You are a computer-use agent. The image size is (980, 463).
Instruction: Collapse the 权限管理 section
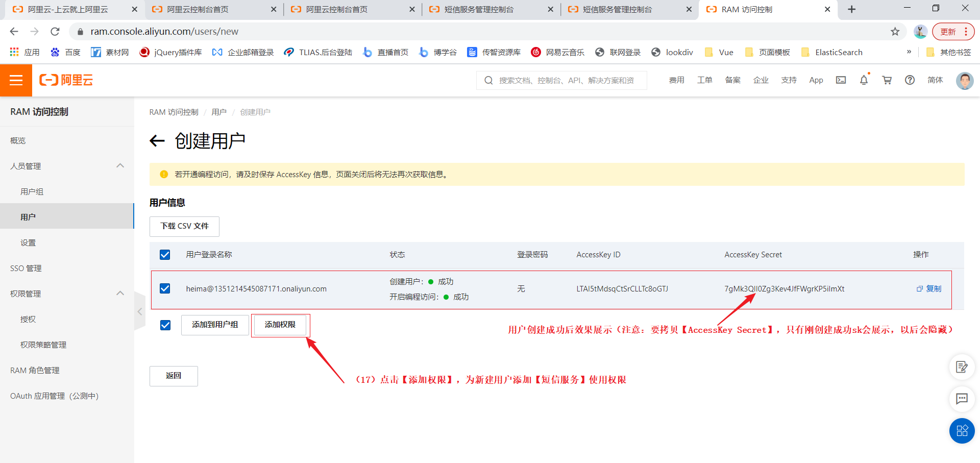tap(120, 293)
